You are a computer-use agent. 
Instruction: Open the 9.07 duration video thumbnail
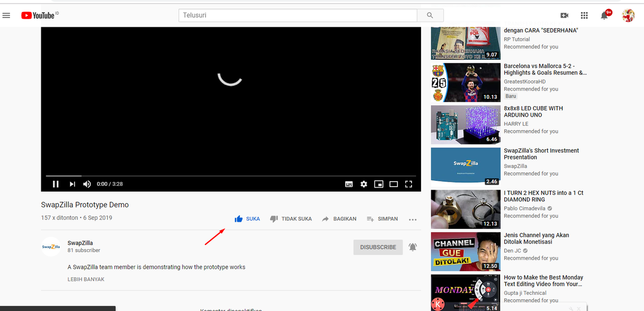466,43
